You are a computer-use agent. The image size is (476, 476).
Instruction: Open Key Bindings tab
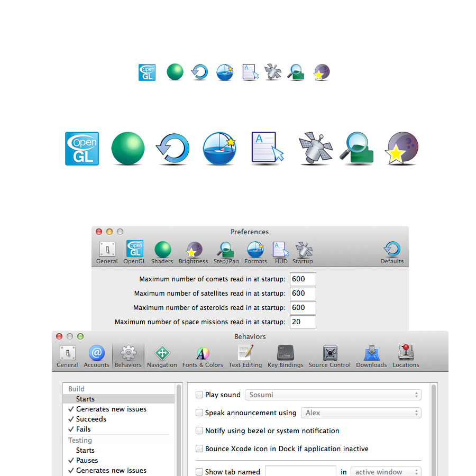(286, 356)
